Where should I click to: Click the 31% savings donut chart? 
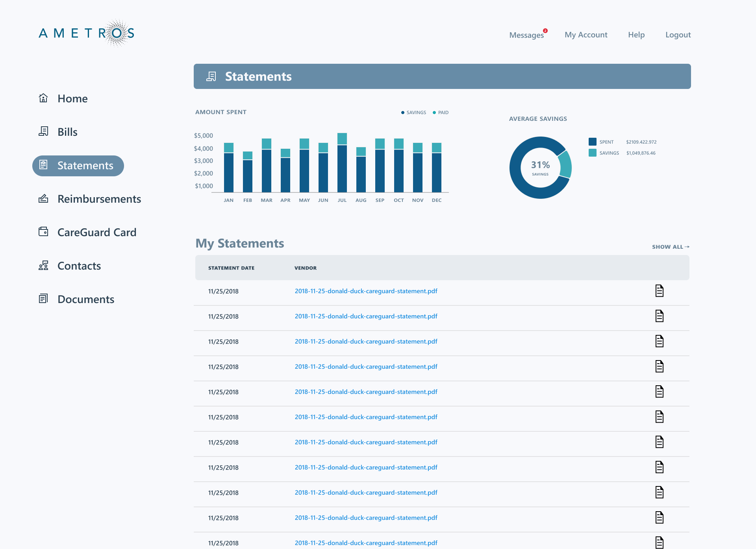pyautogui.click(x=541, y=168)
